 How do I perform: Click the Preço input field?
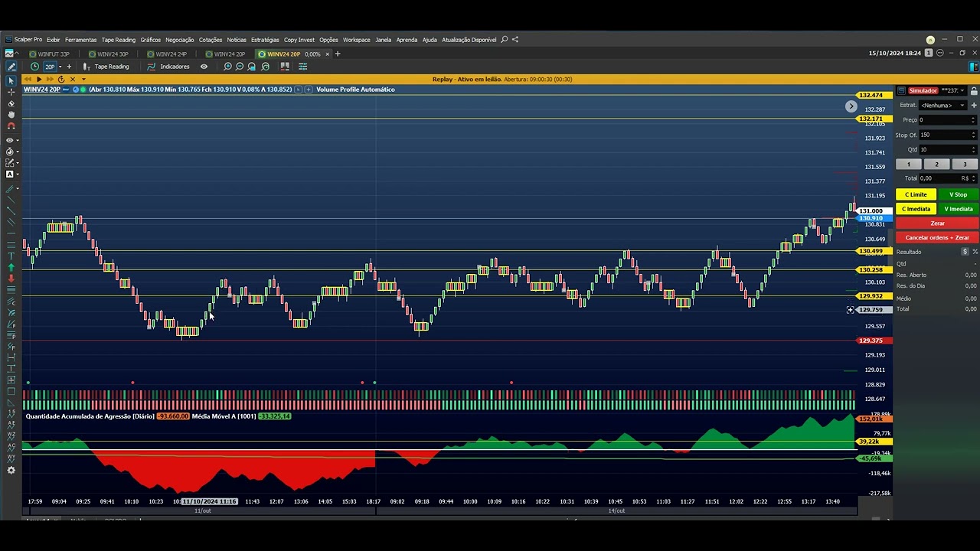[x=947, y=119]
